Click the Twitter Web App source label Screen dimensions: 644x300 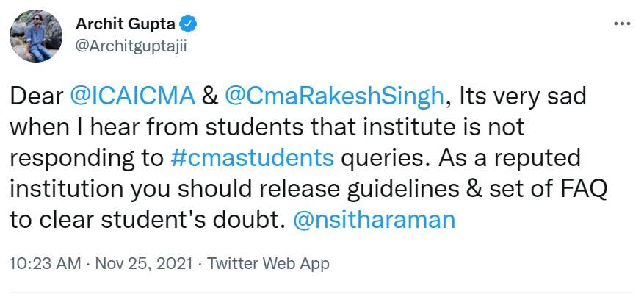point(269,263)
